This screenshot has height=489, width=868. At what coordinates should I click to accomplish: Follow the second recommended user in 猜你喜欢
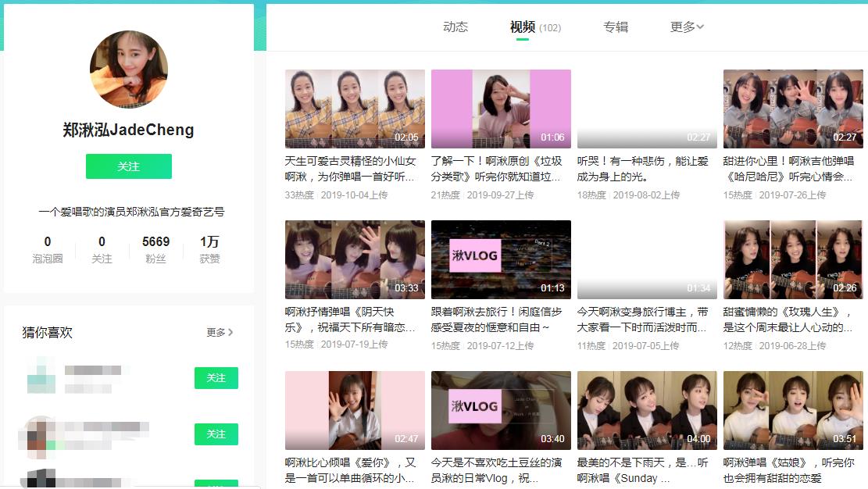(216, 434)
